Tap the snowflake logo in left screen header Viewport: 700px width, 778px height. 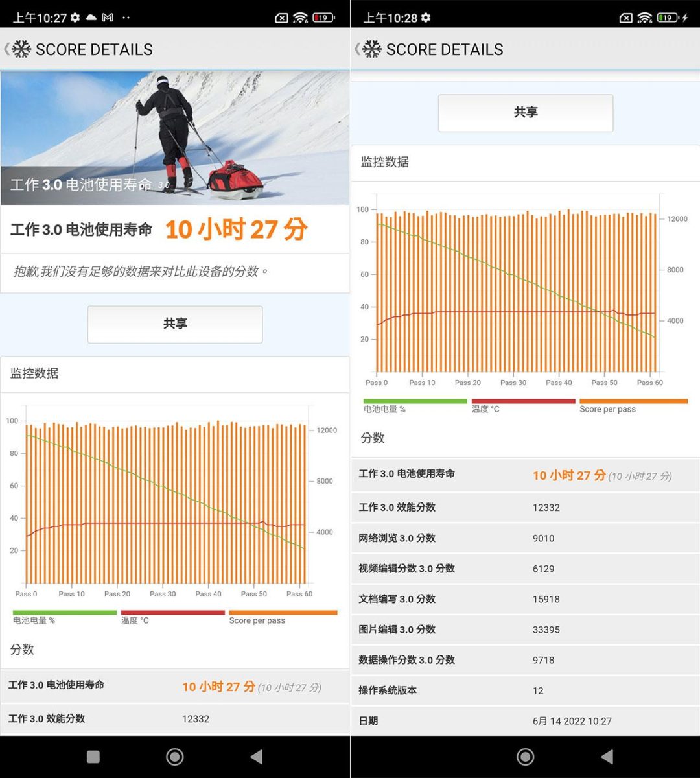pyautogui.click(x=21, y=49)
